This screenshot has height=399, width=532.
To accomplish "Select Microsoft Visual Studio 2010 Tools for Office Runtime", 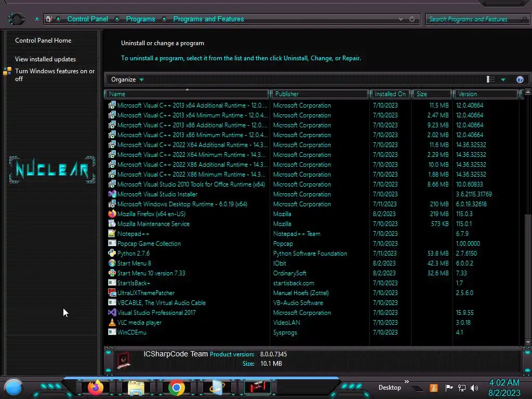I will coord(191,184).
